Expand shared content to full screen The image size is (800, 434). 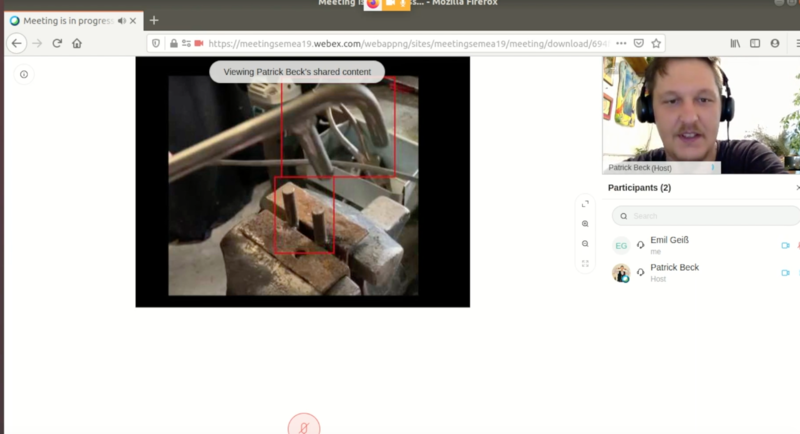pyautogui.click(x=585, y=204)
